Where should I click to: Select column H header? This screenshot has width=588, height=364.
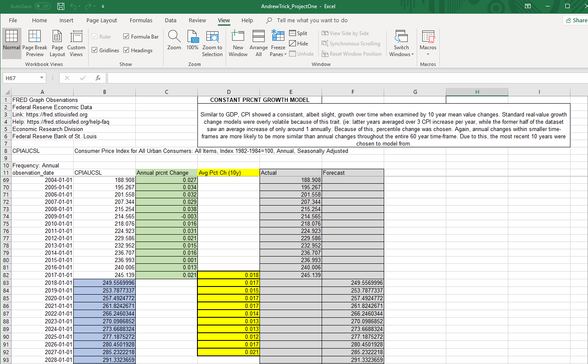point(477,92)
